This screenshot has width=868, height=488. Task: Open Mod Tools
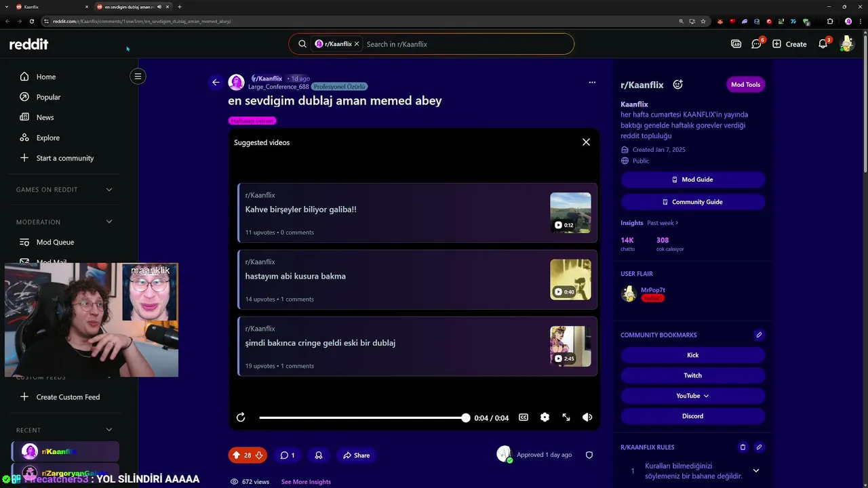pyautogui.click(x=745, y=85)
